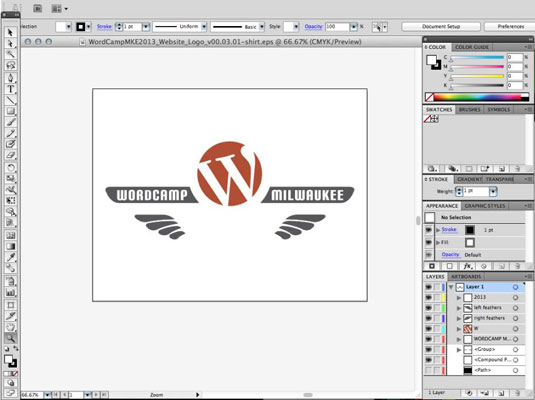Select the Eraser tool

(10, 155)
